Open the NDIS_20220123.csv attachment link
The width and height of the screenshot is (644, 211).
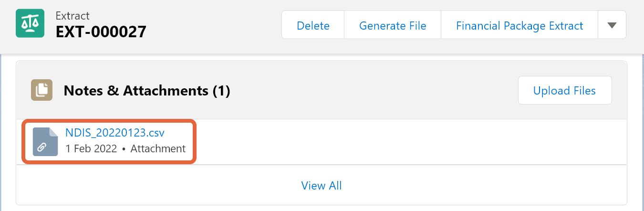(115, 133)
